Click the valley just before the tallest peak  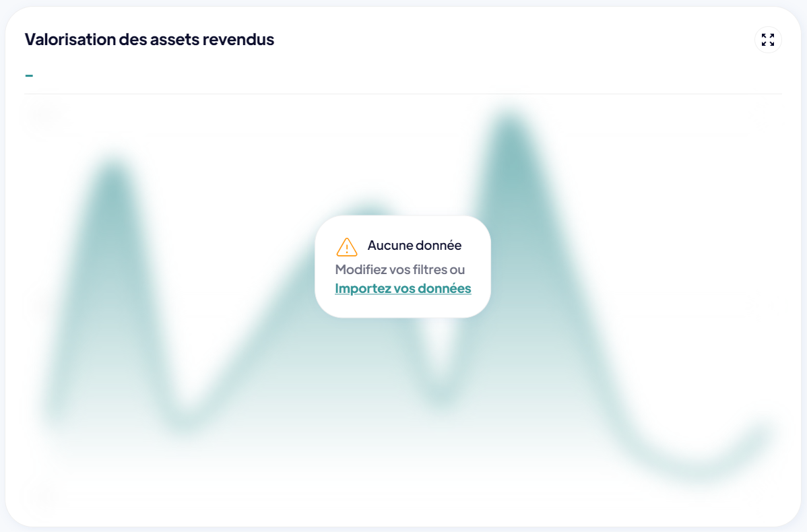point(440,395)
